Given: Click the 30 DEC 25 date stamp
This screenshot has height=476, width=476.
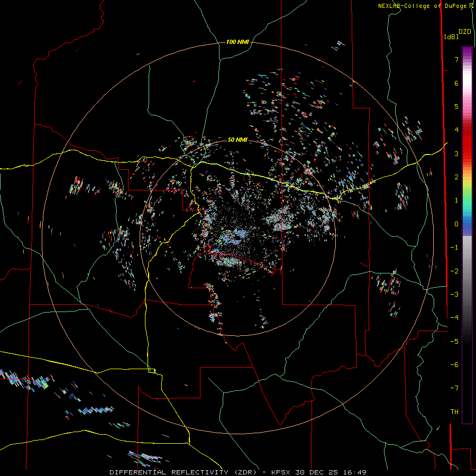Looking at the screenshot, I should coord(317,472).
